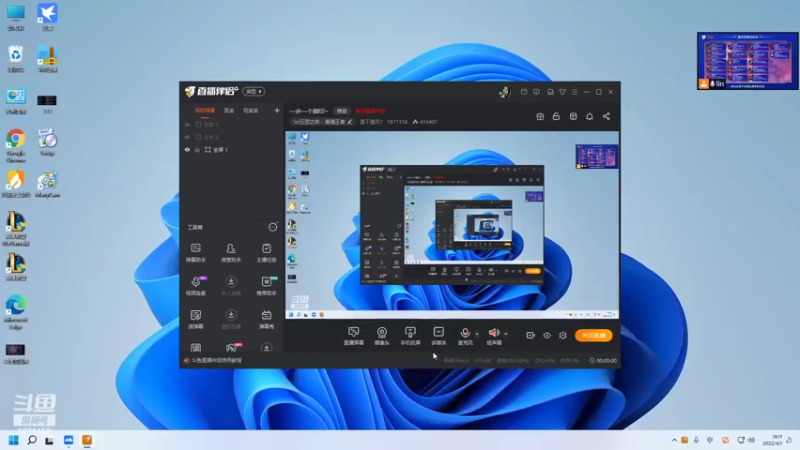Open the 视频连麦 tool with purple badge
This screenshot has width=800, height=450.
pyautogui.click(x=195, y=286)
